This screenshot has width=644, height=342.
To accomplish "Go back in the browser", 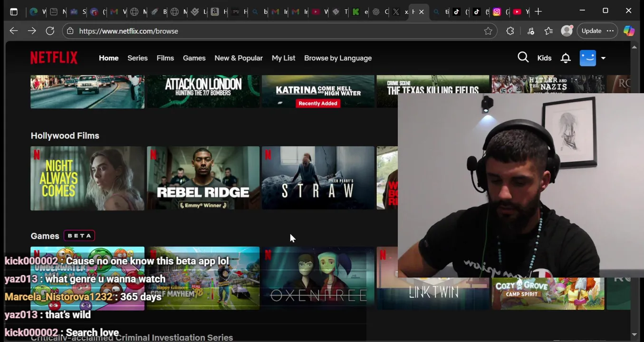I will pos(13,31).
